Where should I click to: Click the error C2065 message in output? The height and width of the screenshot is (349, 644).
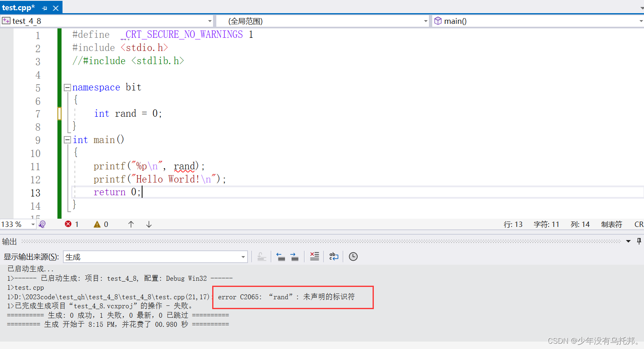point(286,297)
